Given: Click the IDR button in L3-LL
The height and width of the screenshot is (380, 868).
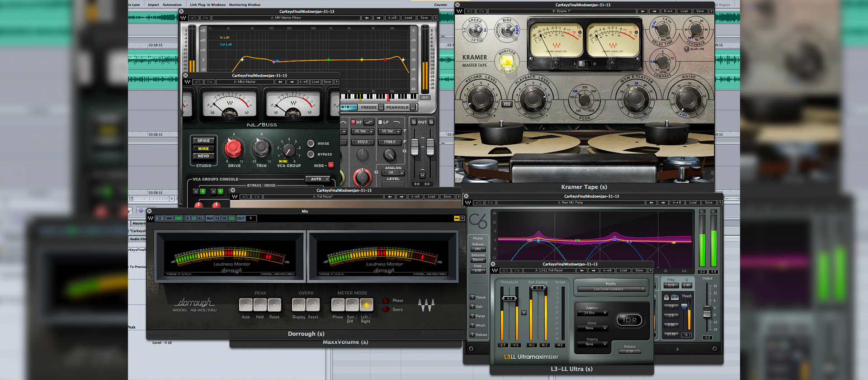Looking at the screenshot, I should click(x=629, y=320).
